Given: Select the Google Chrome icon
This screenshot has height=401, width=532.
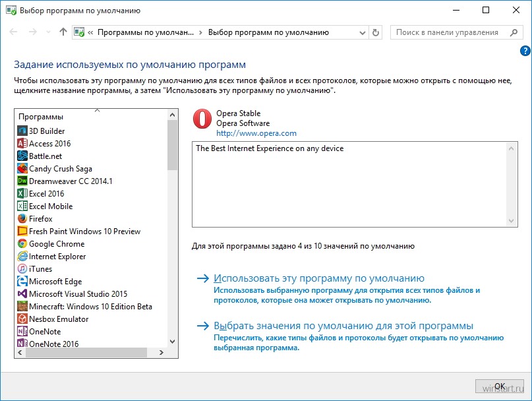Looking at the screenshot, I should (22, 243).
